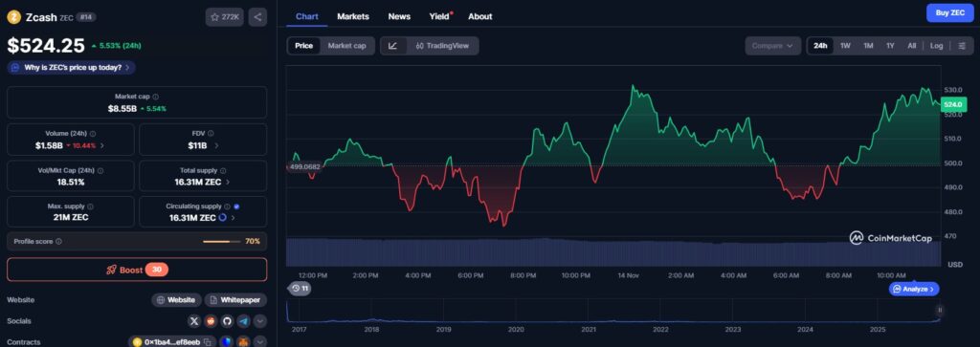Viewport: 980px width, 347px height.
Task: Open Why is ZEC's price up today
Action: point(71,68)
